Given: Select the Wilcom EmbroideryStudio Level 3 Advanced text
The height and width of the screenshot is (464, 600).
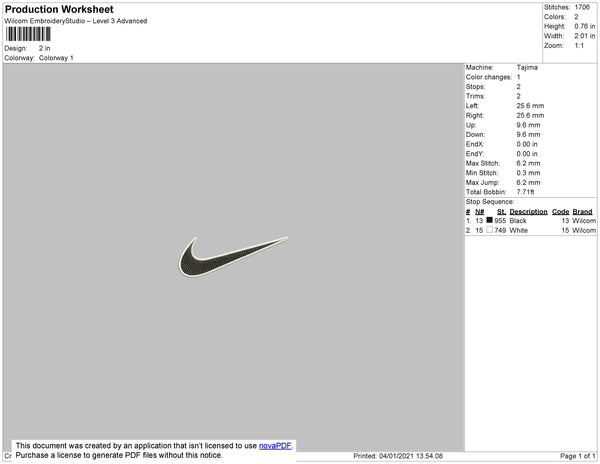Looking at the screenshot, I should click(x=76, y=21).
